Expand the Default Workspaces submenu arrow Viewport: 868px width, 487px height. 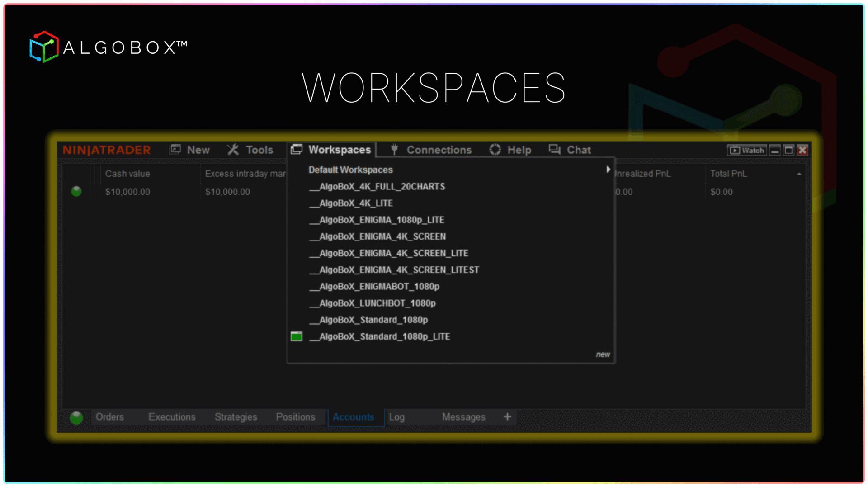click(608, 170)
